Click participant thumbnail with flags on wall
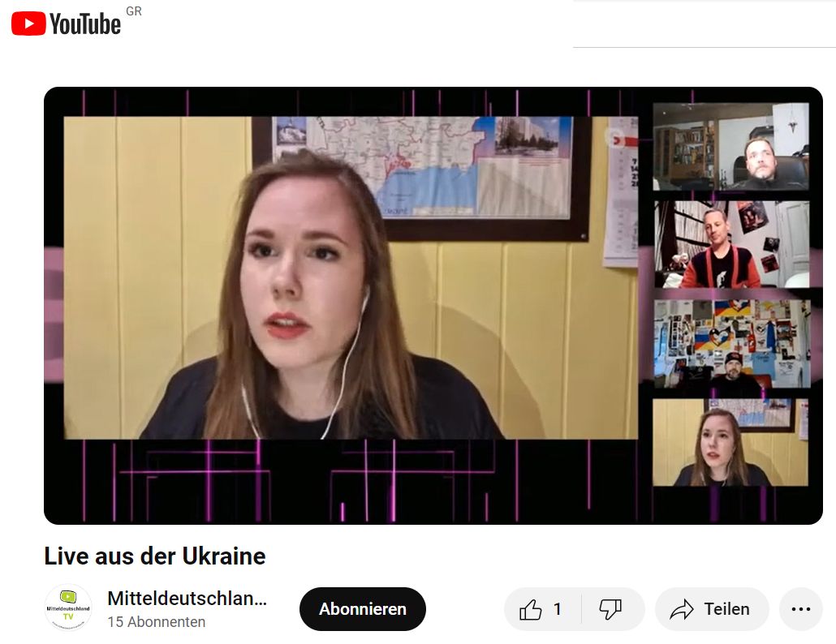 pyautogui.click(x=731, y=343)
